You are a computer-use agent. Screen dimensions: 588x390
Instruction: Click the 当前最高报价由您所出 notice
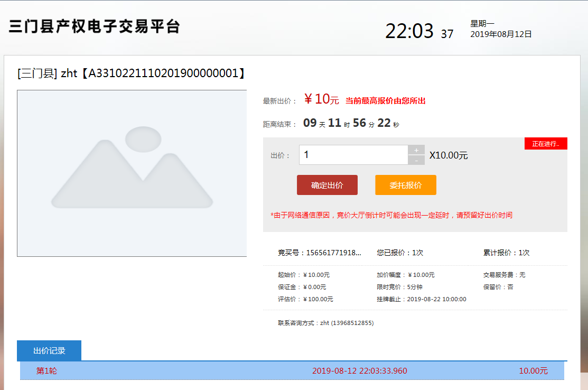coord(385,101)
